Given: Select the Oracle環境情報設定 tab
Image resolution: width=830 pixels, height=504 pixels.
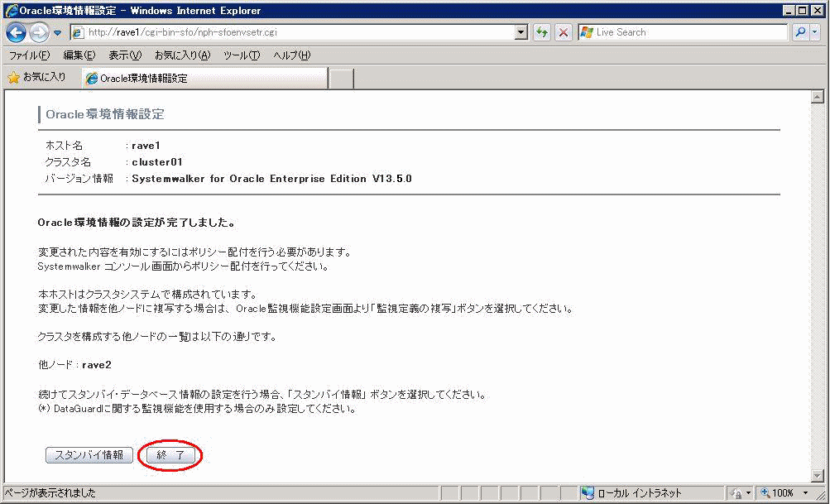Looking at the screenshot, I should 205,79.
